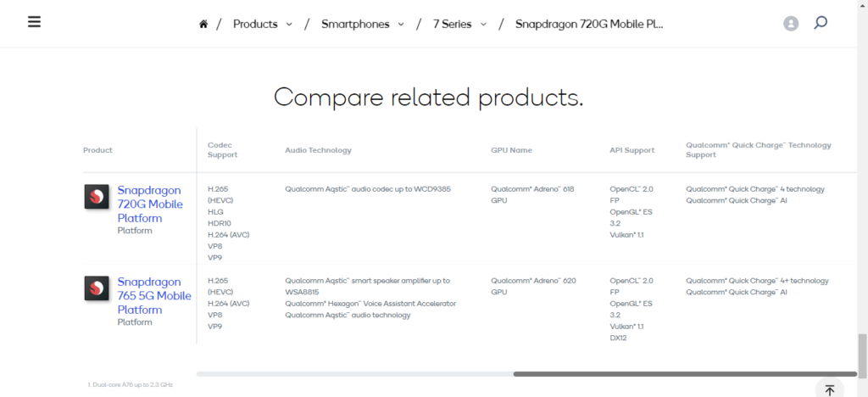Click the horizontal table scrollbar thumb
868x397 pixels.
point(685,374)
